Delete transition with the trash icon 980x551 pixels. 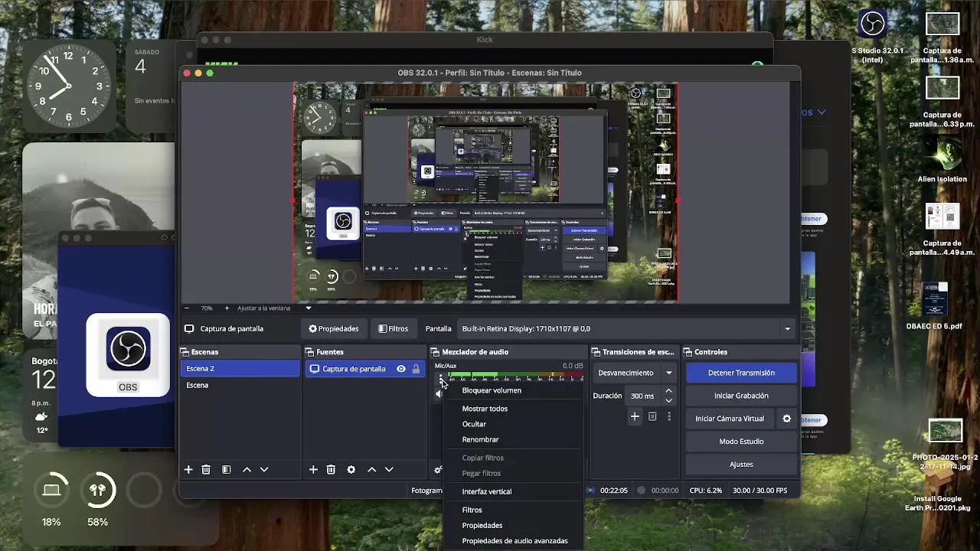(652, 416)
